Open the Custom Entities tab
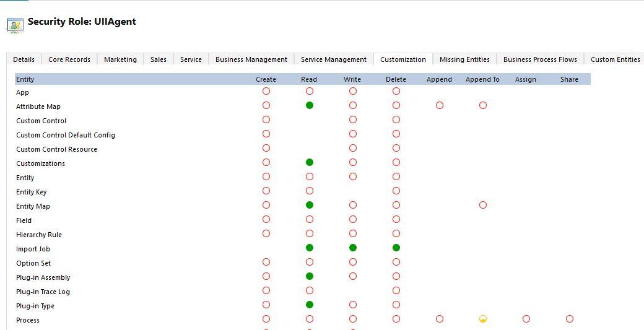 coord(615,59)
